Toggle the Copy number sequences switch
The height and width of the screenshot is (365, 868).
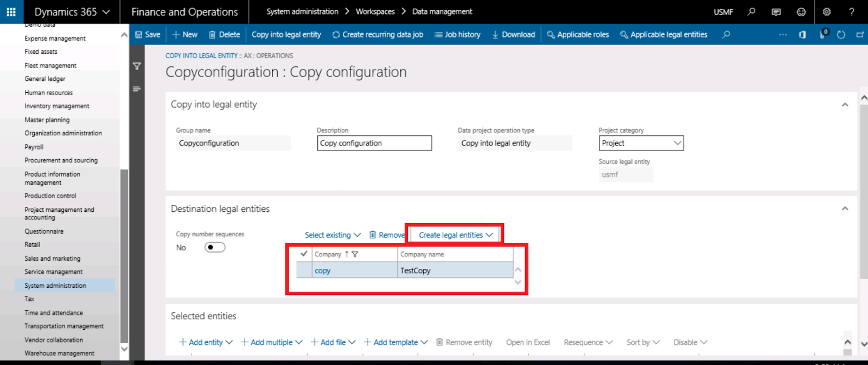click(215, 248)
